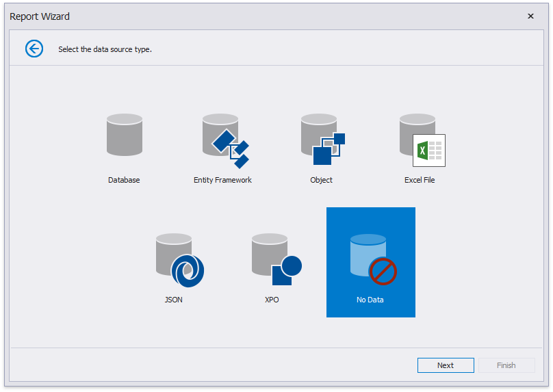This screenshot has height=392, width=553.
Task: Click the "JSON" text label
Action: 174,300
